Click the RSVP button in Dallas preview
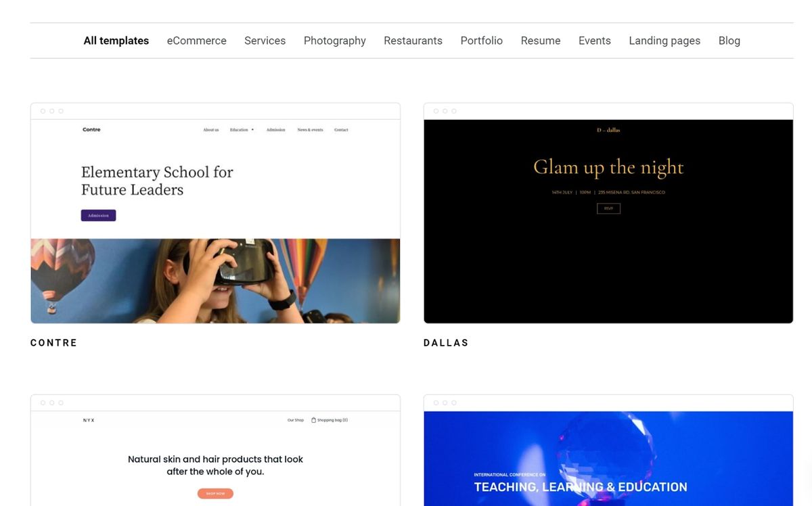Image resolution: width=812 pixels, height=506 pixels. tap(608, 208)
